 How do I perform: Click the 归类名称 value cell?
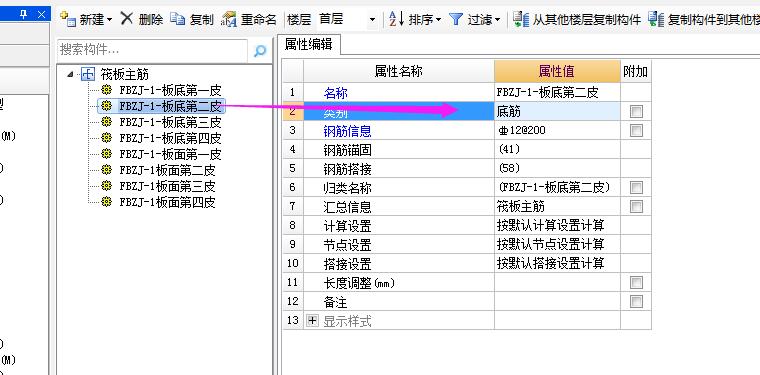coord(557,188)
